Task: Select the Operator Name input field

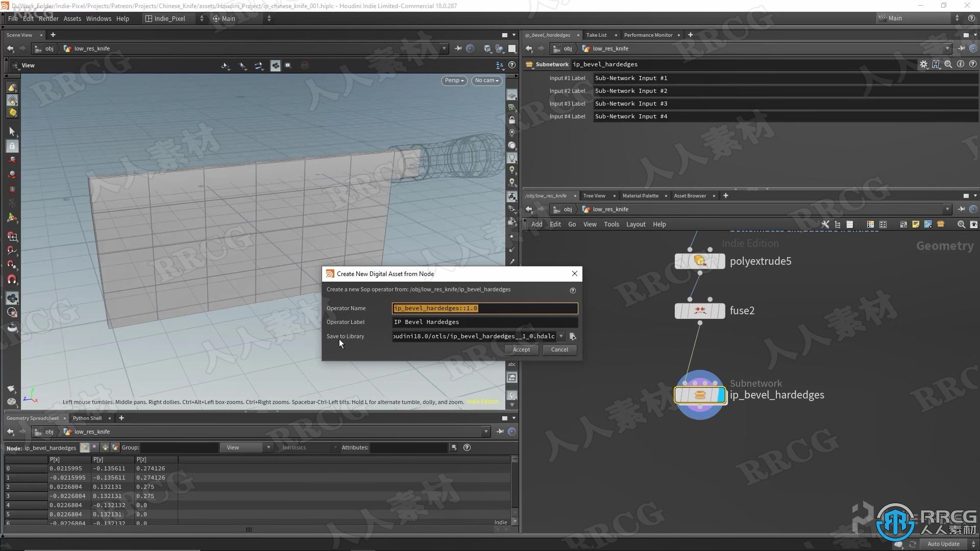Action: 484,308
